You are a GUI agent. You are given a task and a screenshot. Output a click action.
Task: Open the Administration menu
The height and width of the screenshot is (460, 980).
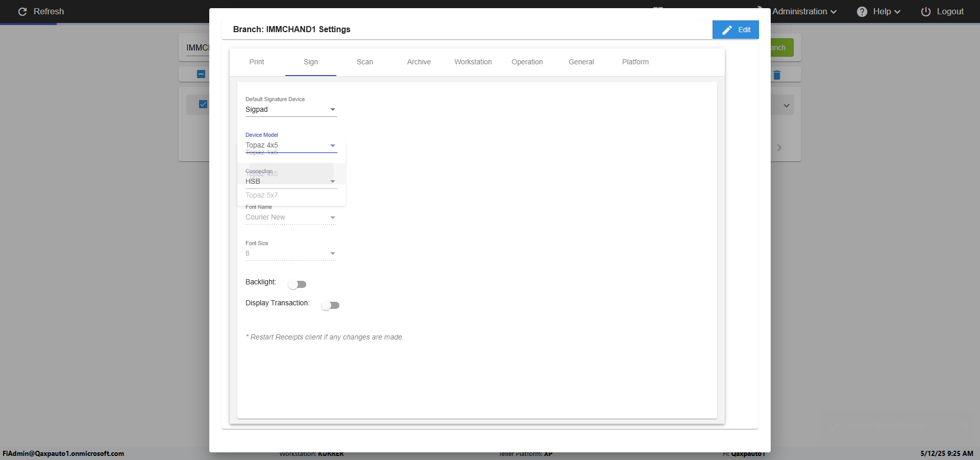804,11
